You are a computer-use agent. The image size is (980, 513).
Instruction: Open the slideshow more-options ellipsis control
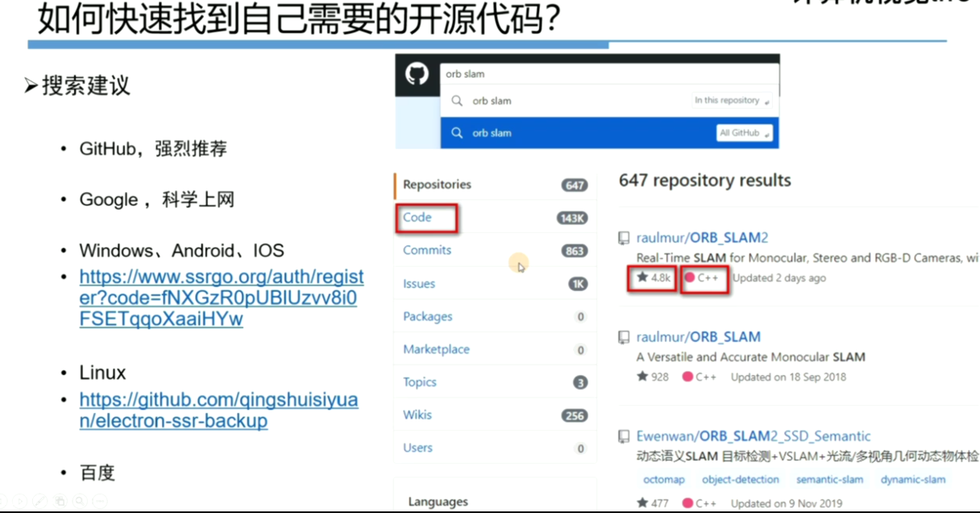click(x=100, y=501)
